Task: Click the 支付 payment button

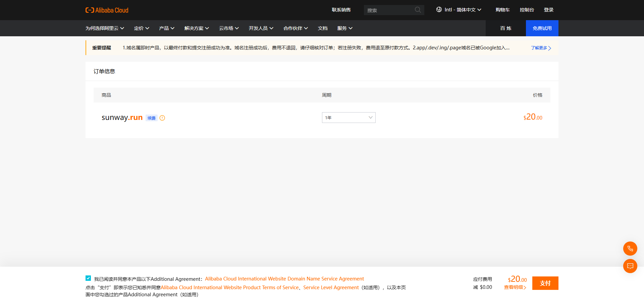Action: point(545,283)
